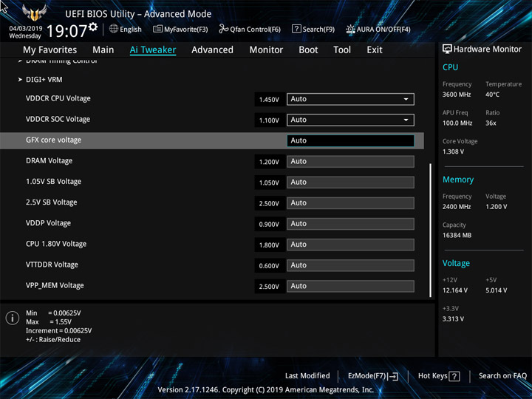
Task: Click the VDDP Voltage Auto field
Action: tap(350, 224)
